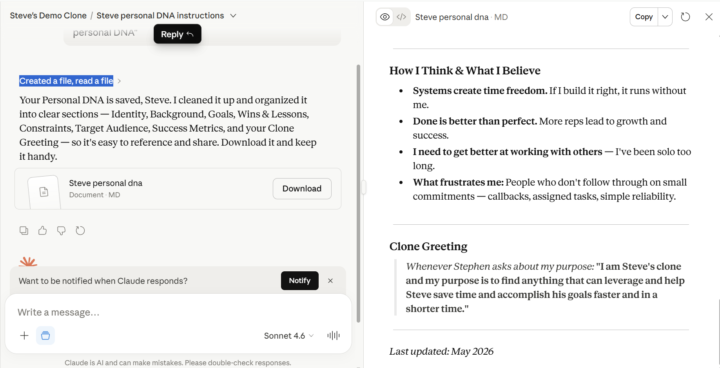Give thumbs down feedback on response
The width and height of the screenshot is (720, 368).
pos(61,230)
